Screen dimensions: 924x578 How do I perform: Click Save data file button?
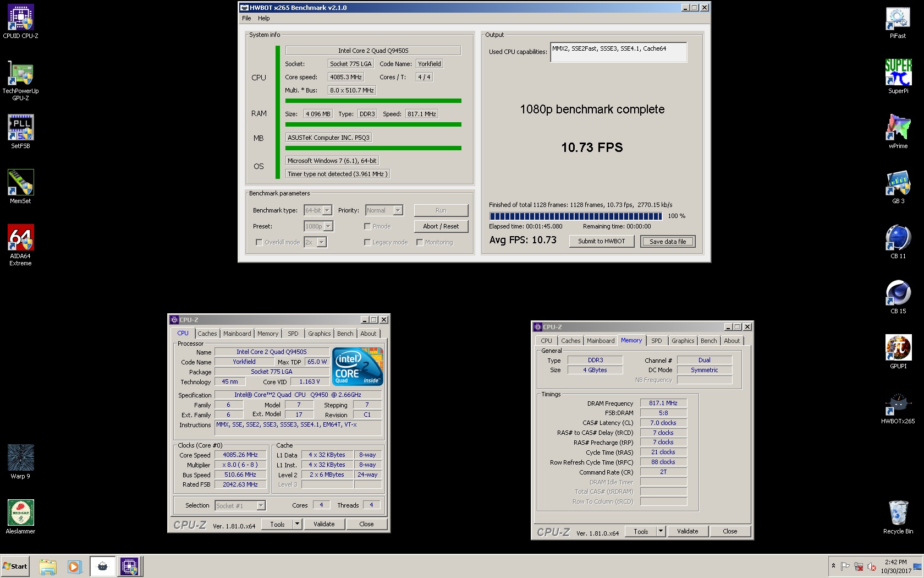pos(668,241)
